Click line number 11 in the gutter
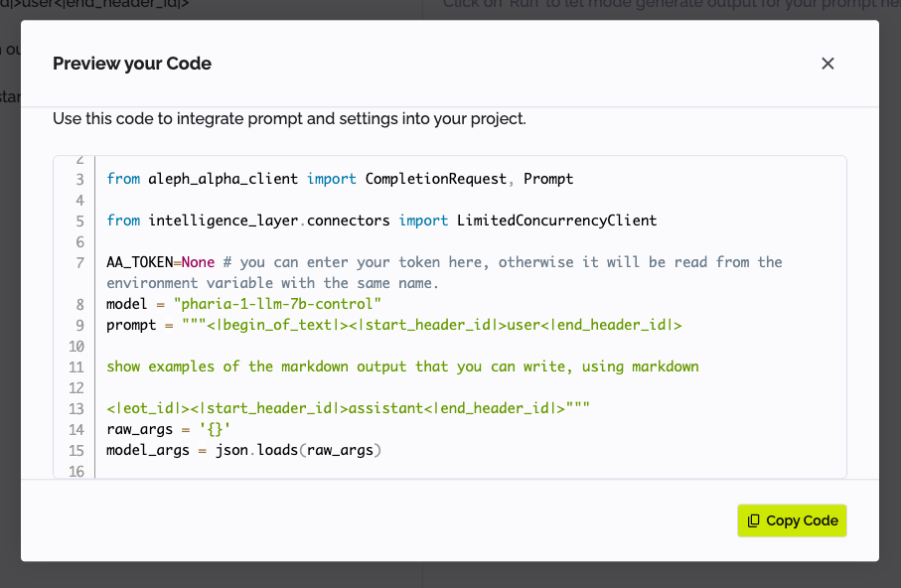Image resolution: width=901 pixels, height=588 pixels. click(76, 367)
